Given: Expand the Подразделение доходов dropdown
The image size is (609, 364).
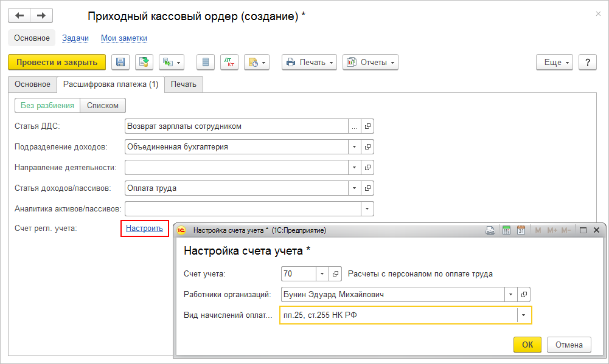Looking at the screenshot, I should [x=355, y=147].
